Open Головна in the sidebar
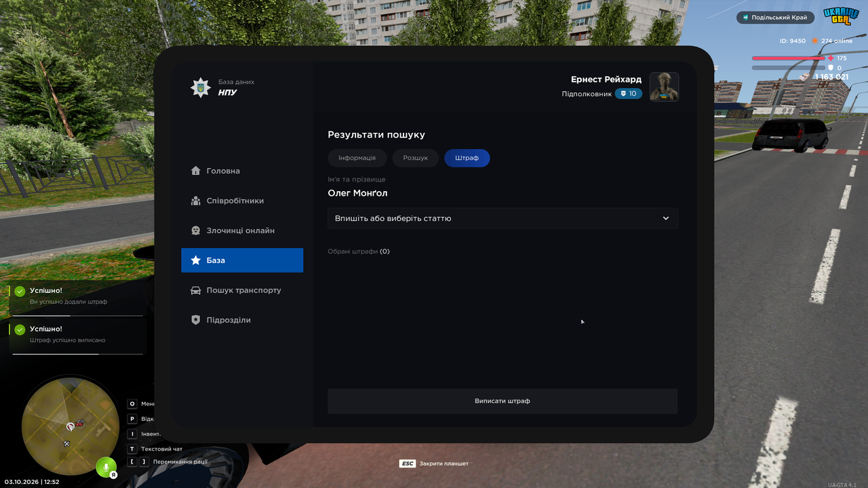 (242, 171)
